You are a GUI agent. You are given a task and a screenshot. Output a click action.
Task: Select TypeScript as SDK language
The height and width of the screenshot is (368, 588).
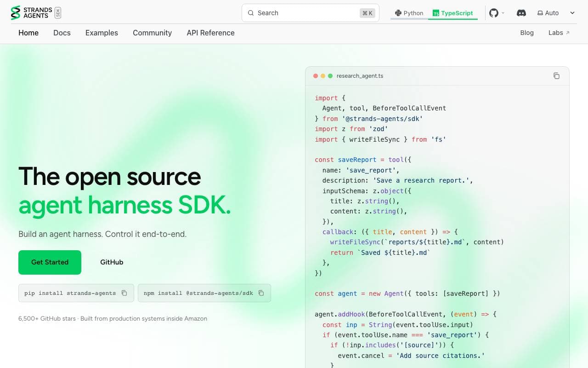pos(452,13)
